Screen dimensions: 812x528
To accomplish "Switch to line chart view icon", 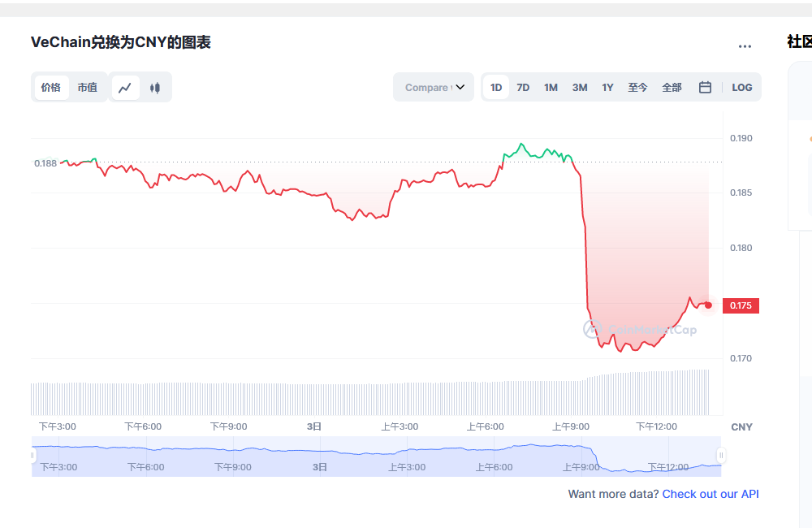I will click(125, 88).
